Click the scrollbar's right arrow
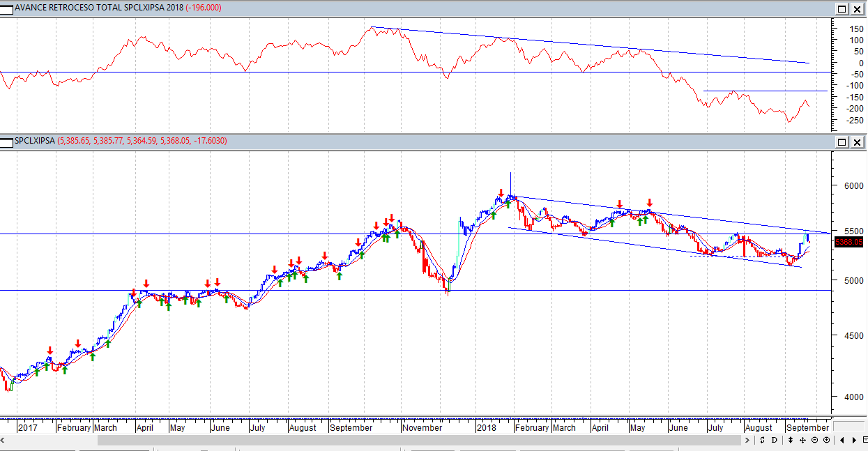Viewport: 868px width, 451px height. pos(747,440)
